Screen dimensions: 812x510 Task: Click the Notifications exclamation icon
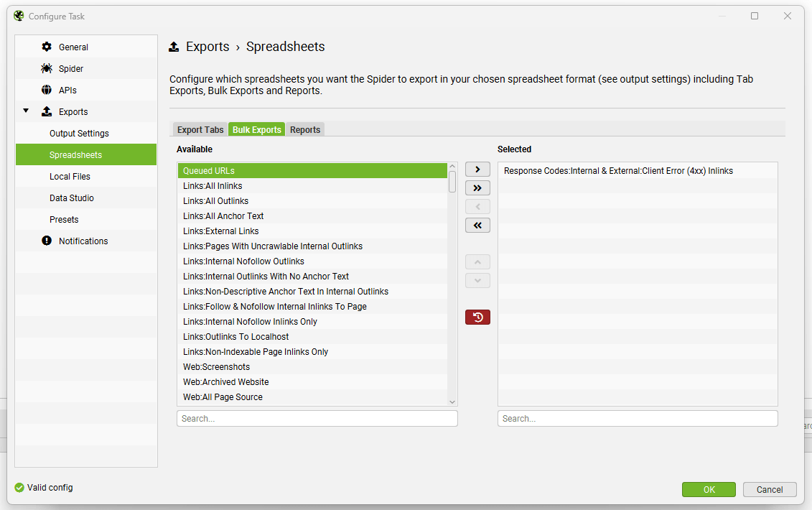tap(47, 241)
